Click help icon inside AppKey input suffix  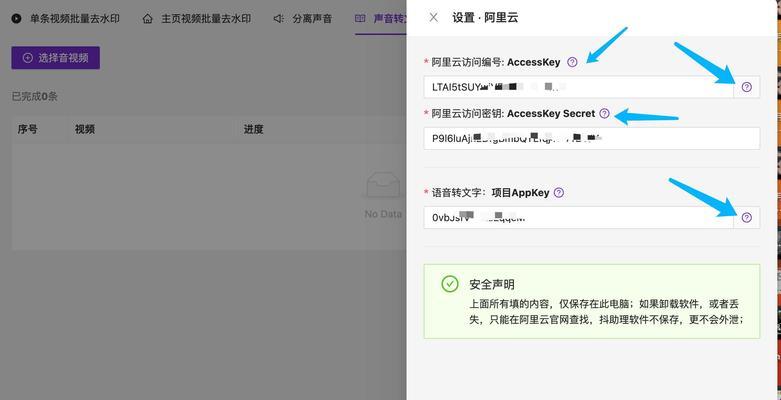coord(746,218)
